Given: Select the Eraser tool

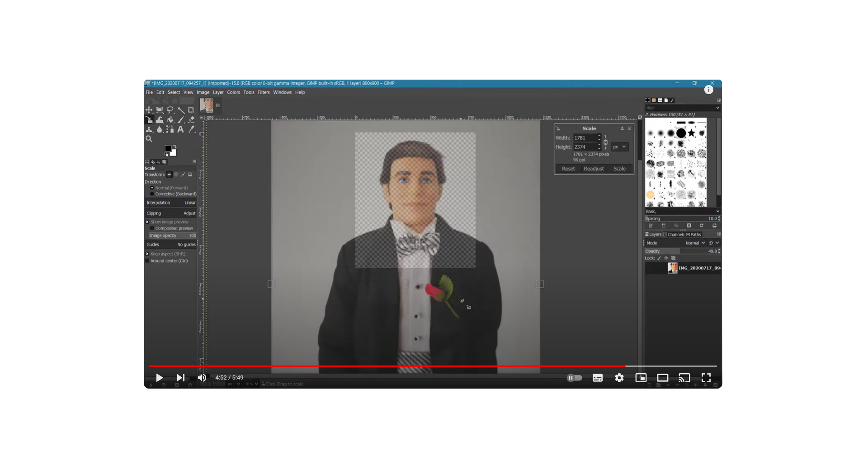Looking at the screenshot, I should pyautogui.click(x=191, y=120).
